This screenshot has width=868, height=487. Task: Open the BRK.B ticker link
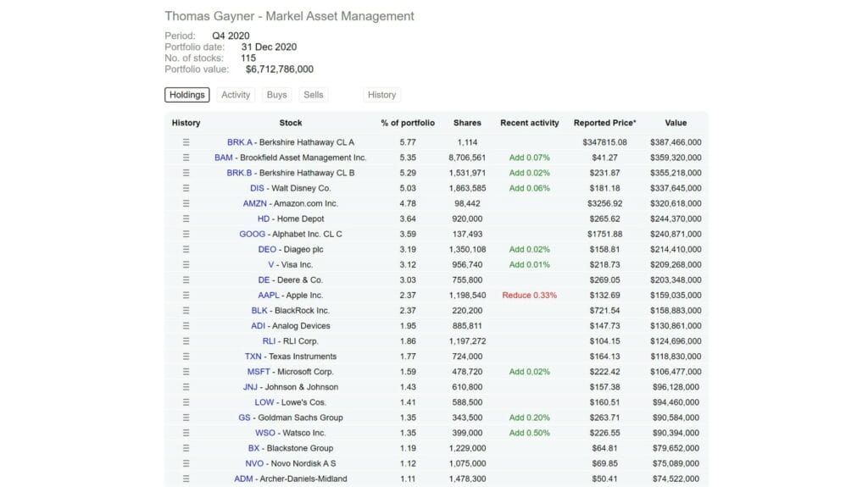click(x=239, y=173)
